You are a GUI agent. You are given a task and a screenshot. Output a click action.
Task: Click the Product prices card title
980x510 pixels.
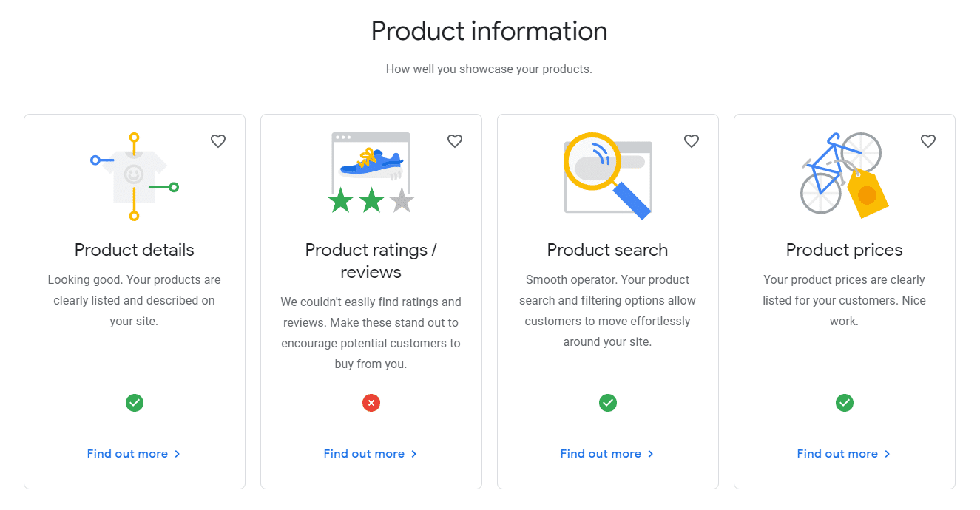845,250
